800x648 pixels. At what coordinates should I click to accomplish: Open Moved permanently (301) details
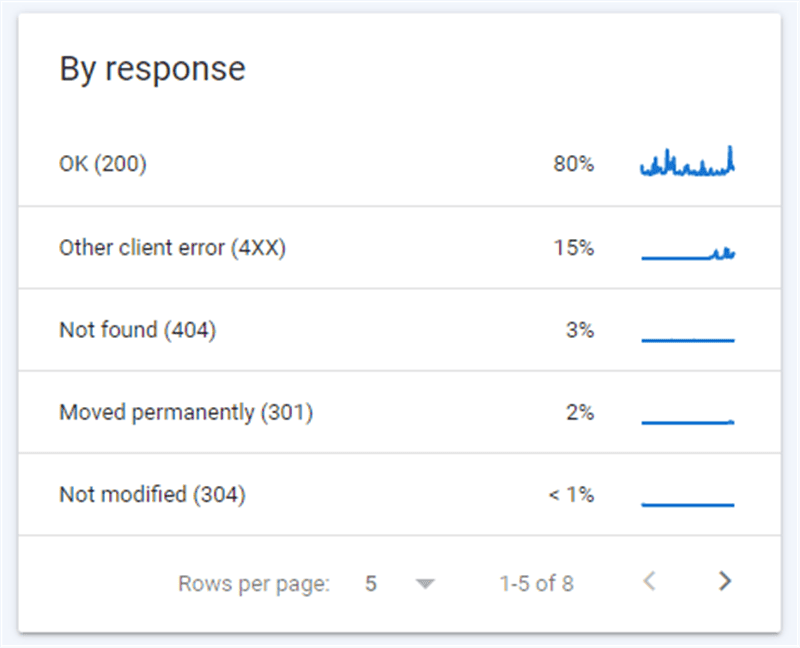186,412
